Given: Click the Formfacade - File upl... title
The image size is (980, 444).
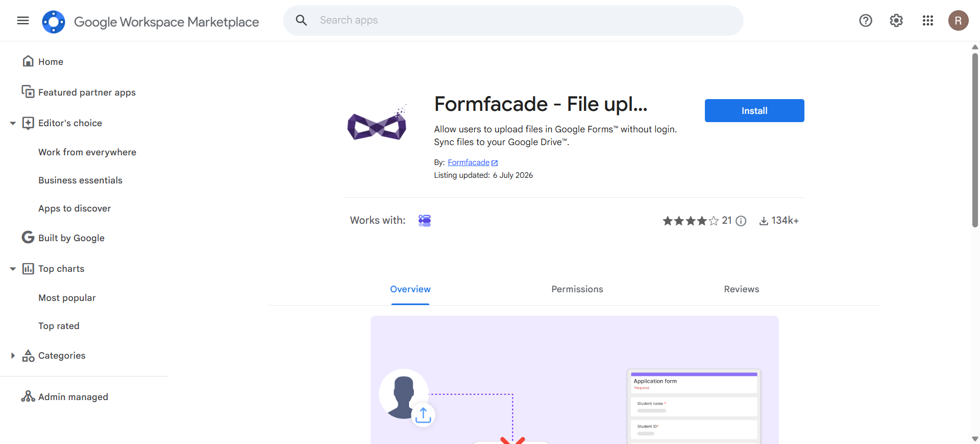Looking at the screenshot, I should click(541, 104).
